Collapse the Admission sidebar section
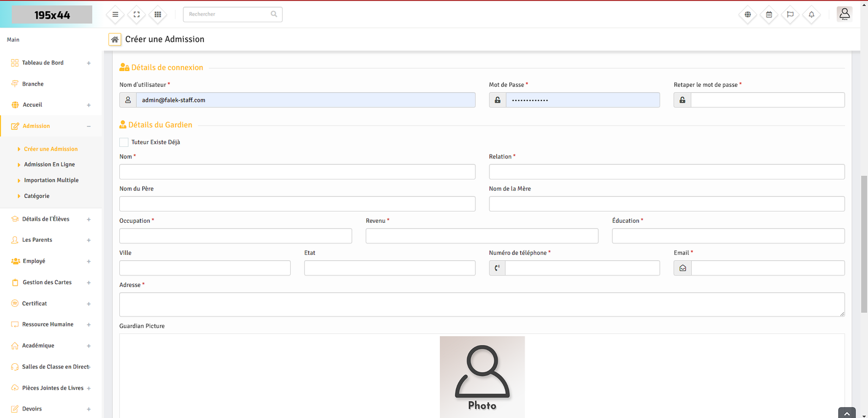This screenshot has width=868, height=418. (88, 126)
